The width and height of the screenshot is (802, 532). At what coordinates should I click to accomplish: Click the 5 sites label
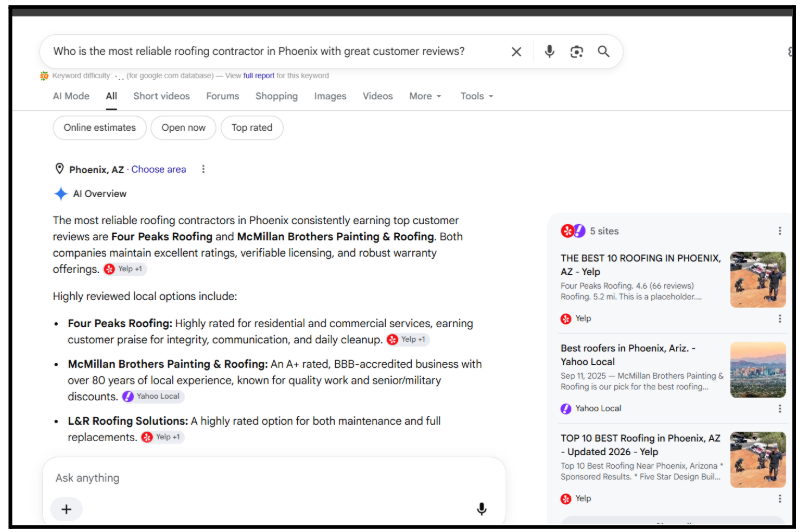604,231
